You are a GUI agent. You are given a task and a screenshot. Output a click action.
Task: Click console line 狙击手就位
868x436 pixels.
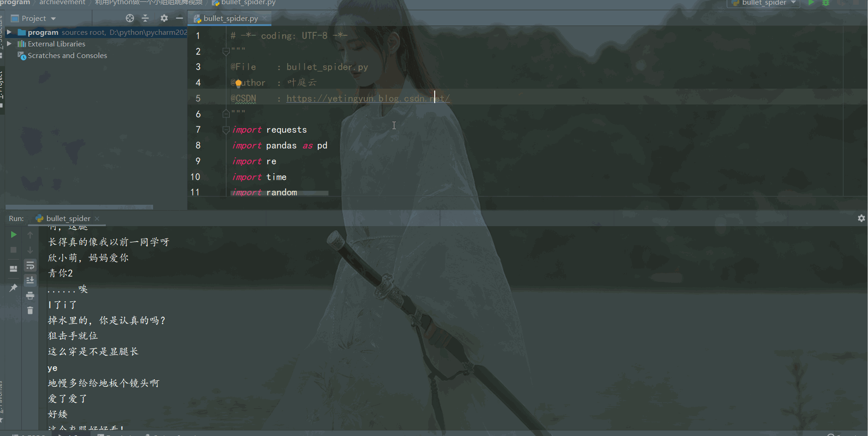coord(73,336)
